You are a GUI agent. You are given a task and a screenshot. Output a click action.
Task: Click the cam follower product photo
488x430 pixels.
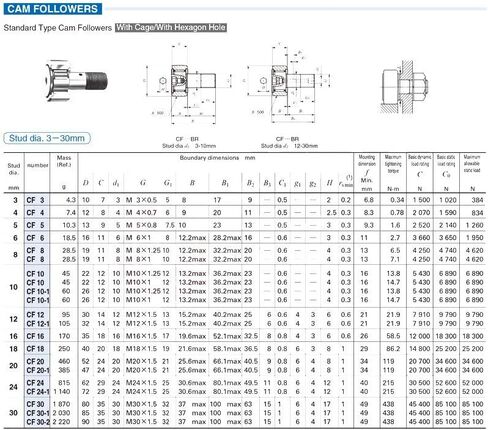coord(76,80)
